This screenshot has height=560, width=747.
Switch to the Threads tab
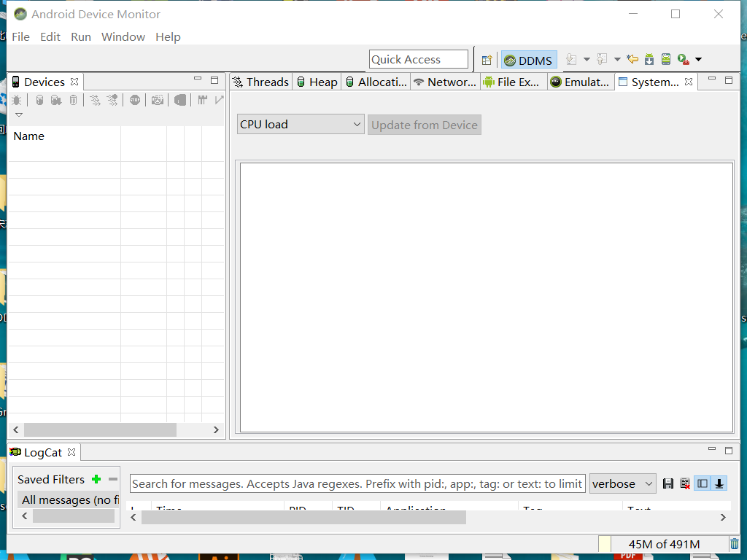[261, 82]
